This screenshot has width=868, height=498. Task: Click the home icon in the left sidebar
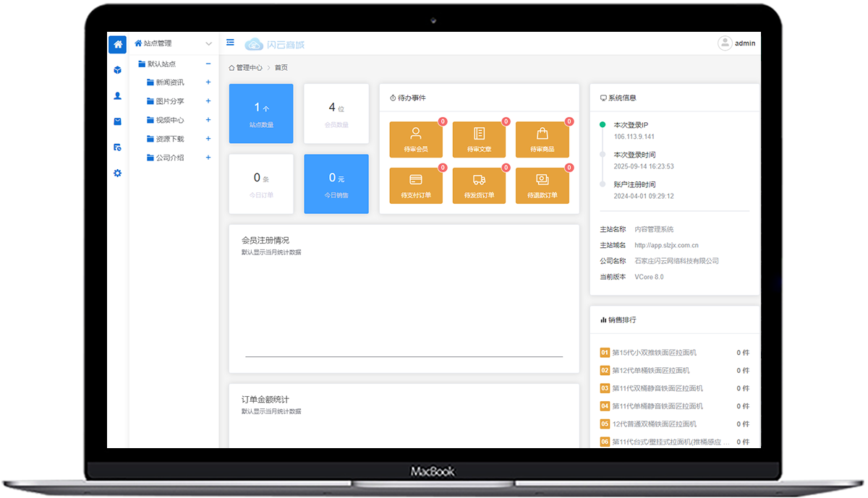[x=117, y=44]
